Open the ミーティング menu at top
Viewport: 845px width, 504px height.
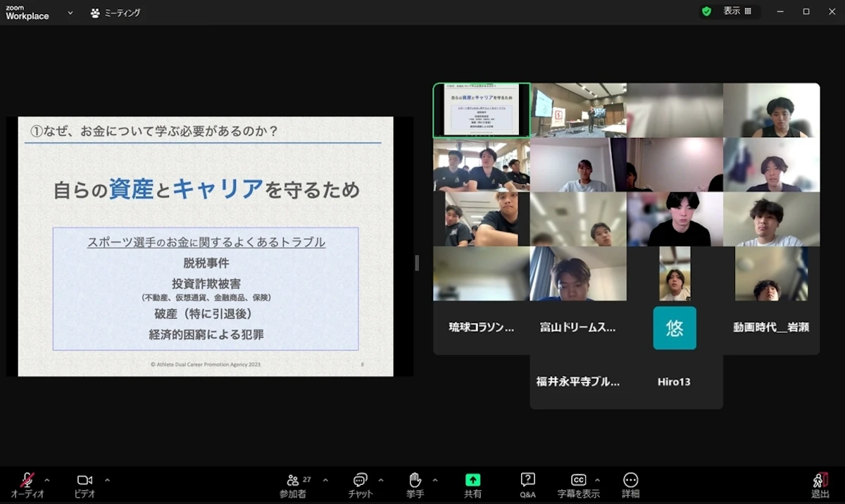coord(115,13)
